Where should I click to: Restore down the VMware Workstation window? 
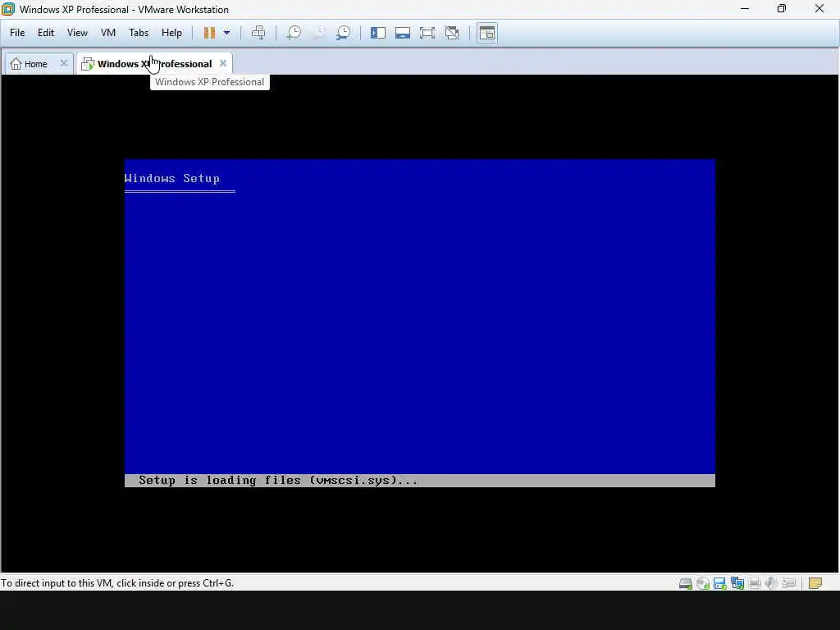point(782,8)
